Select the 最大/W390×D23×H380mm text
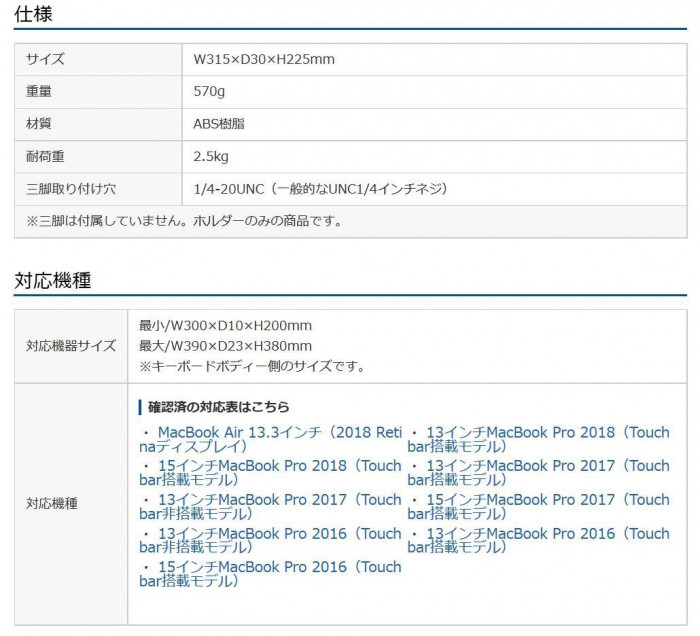The width and height of the screenshot is (700, 636). [225, 346]
